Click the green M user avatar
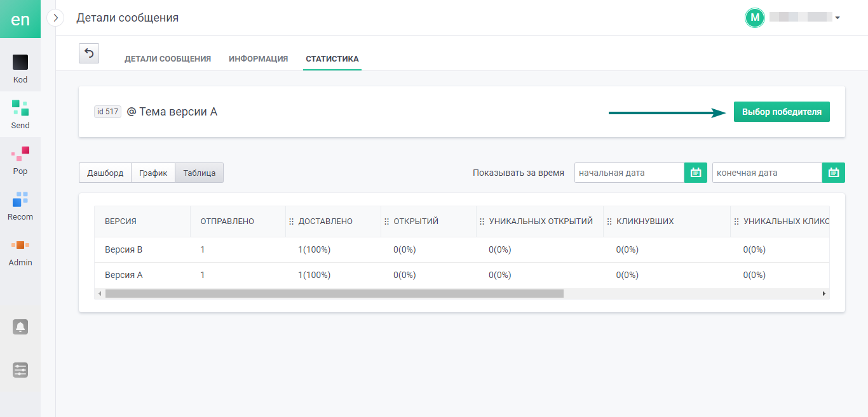868x417 pixels. click(x=754, y=18)
